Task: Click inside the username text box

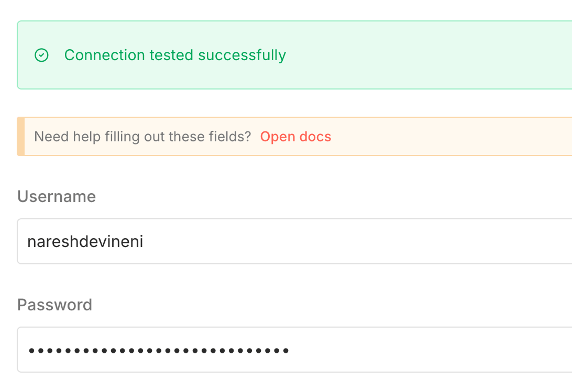Action: point(210,241)
